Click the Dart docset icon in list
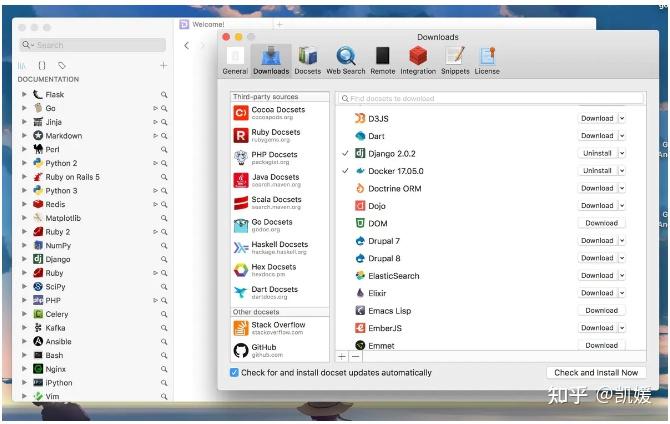Image resolution: width=670 pixels, height=424 pixels. pos(360,136)
